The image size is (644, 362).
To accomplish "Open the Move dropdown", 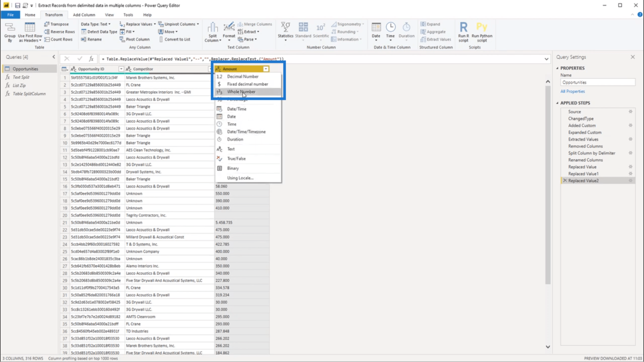I will click(168, 32).
